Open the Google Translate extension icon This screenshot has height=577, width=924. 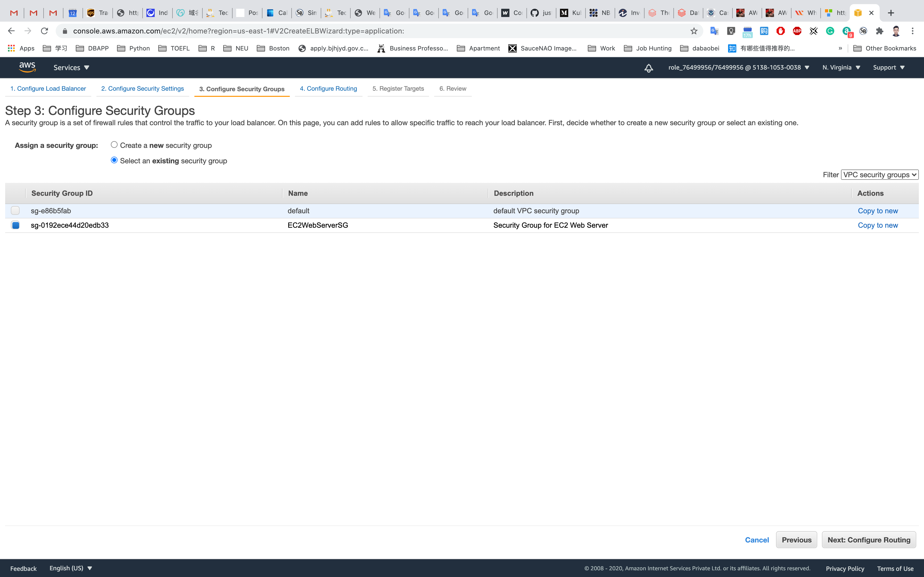pyautogui.click(x=714, y=31)
